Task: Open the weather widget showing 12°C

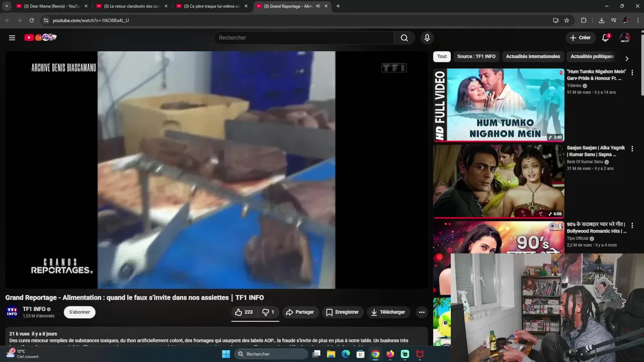Action: coord(22,353)
